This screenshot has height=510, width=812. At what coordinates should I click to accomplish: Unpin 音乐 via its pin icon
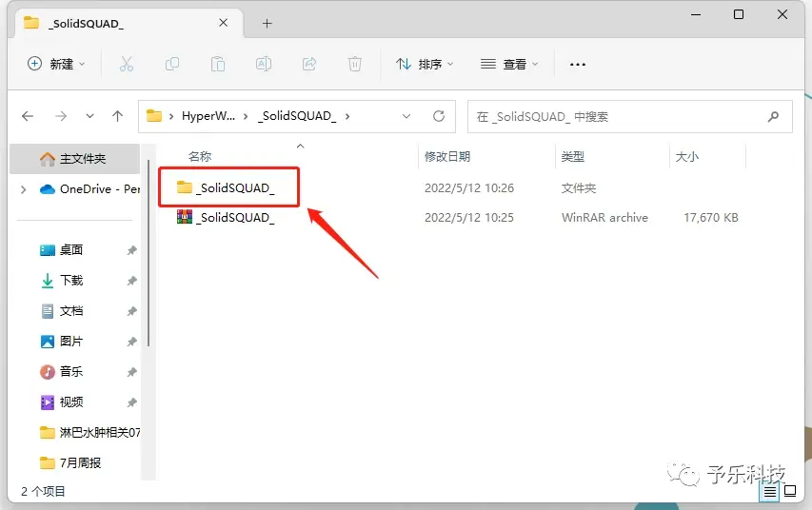coord(132,372)
